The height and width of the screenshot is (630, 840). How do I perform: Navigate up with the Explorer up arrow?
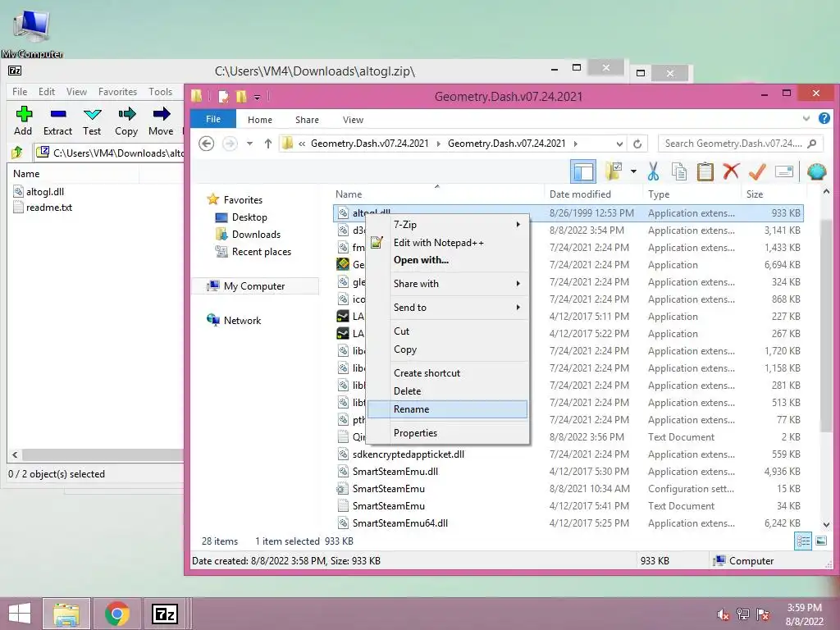point(268,144)
